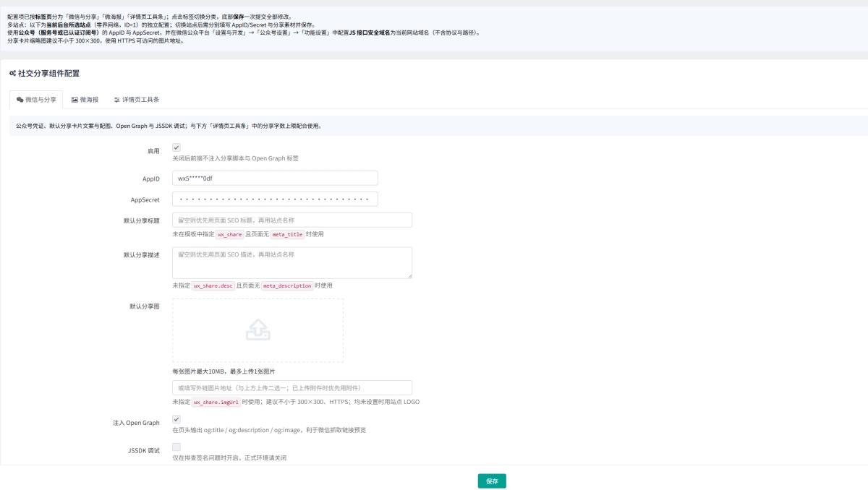Viewport: 868px width, 490px height.
Task: Click the gear icon beside 社交分享组件配置
Action: pos(12,74)
